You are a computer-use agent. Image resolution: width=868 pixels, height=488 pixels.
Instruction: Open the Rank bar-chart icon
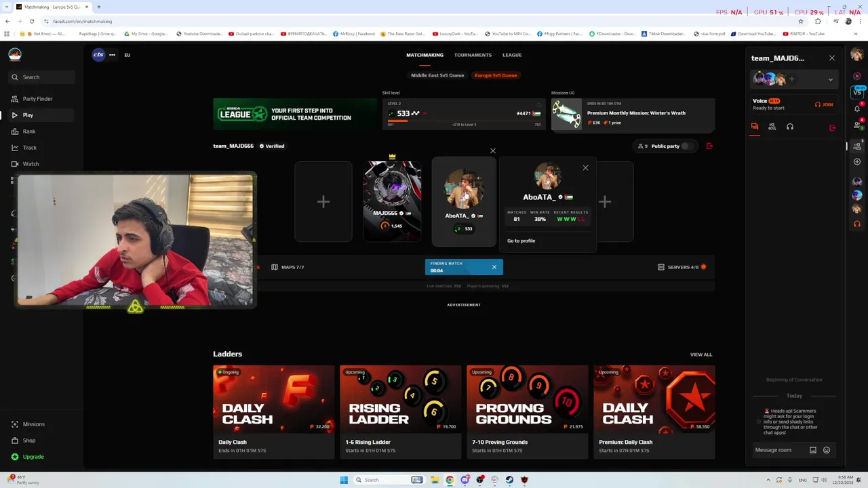15,131
